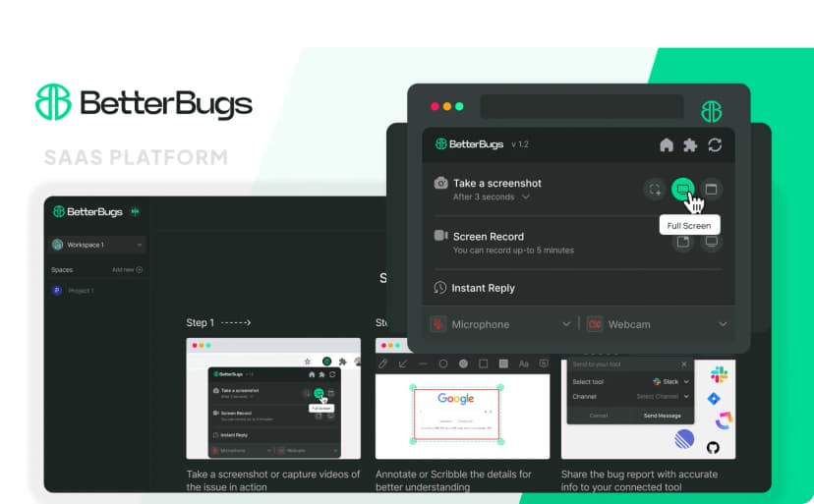This screenshot has height=504, width=814.
Task: Open the Microphone dropdown chevron
Action: (566, 324)
